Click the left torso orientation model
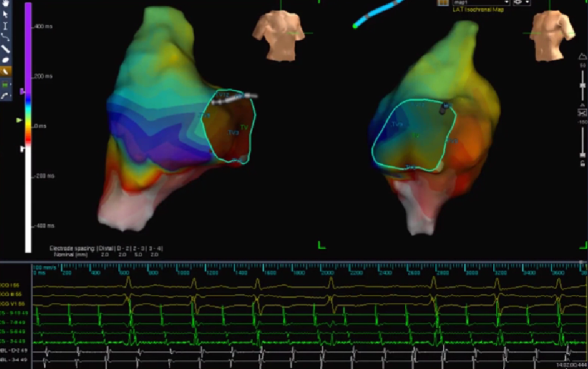 [x=280, y=36]
